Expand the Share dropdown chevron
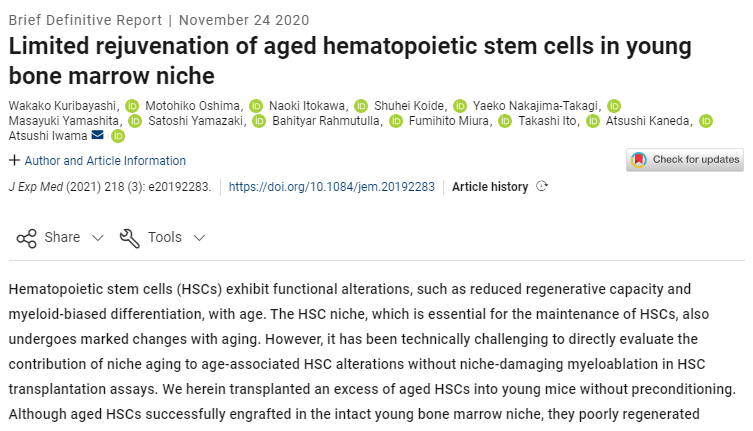 [97, 238]
